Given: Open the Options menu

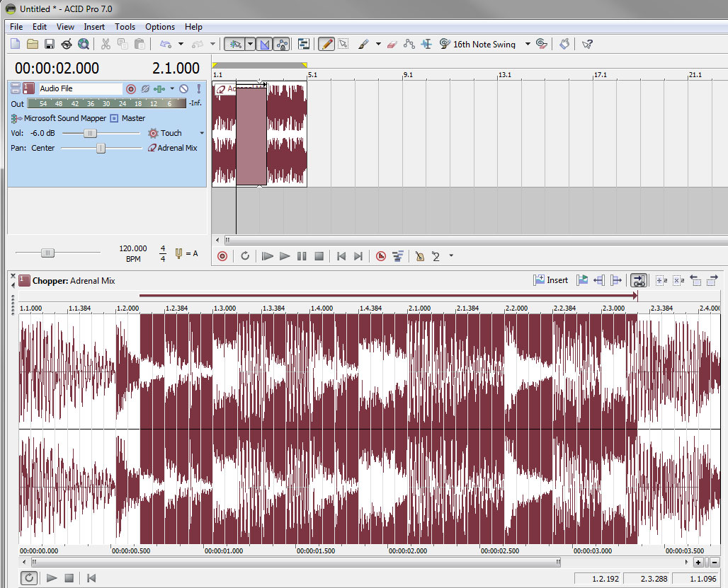Looking at the screenshot, I should pos(160,27).
